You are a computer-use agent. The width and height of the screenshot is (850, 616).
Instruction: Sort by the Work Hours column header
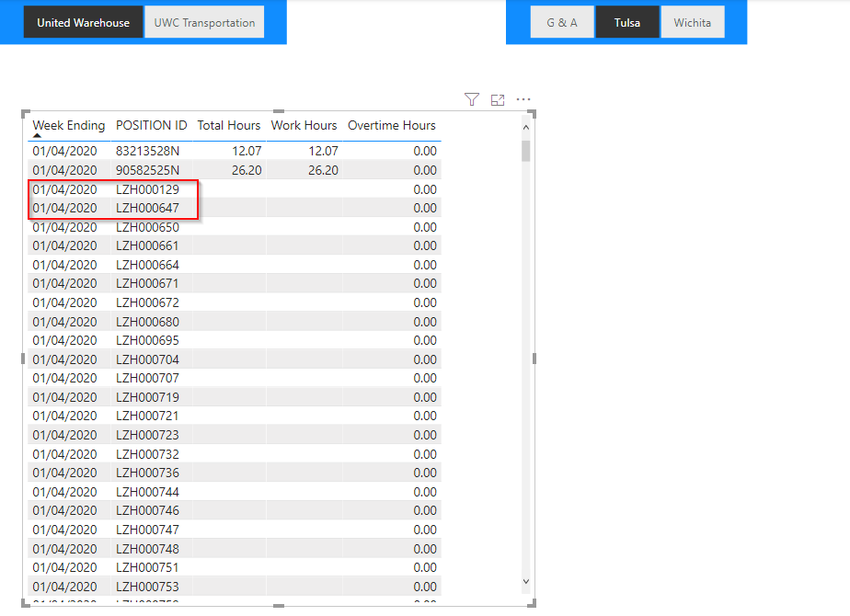(304, 125)
